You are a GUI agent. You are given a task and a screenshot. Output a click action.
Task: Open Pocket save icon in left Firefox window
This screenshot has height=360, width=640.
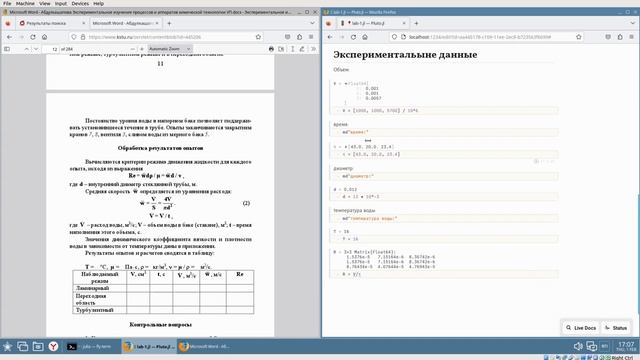[288, 37]
